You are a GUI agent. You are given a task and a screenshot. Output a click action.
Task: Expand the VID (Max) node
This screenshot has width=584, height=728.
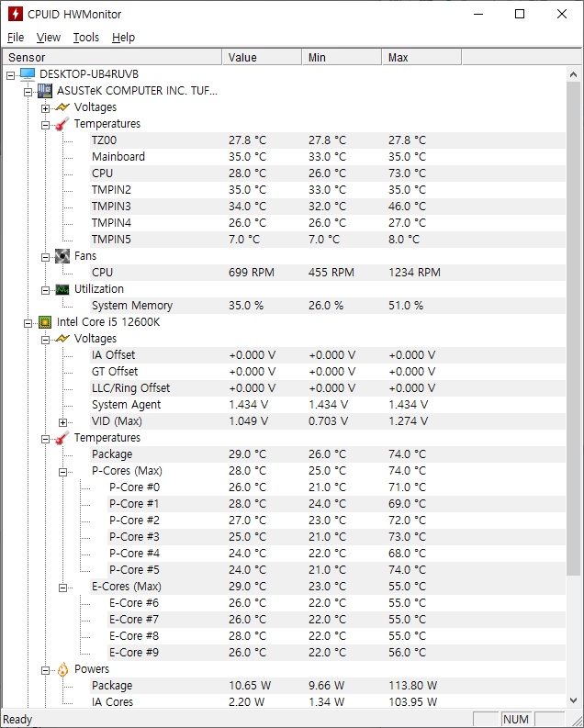click(62, 422)
